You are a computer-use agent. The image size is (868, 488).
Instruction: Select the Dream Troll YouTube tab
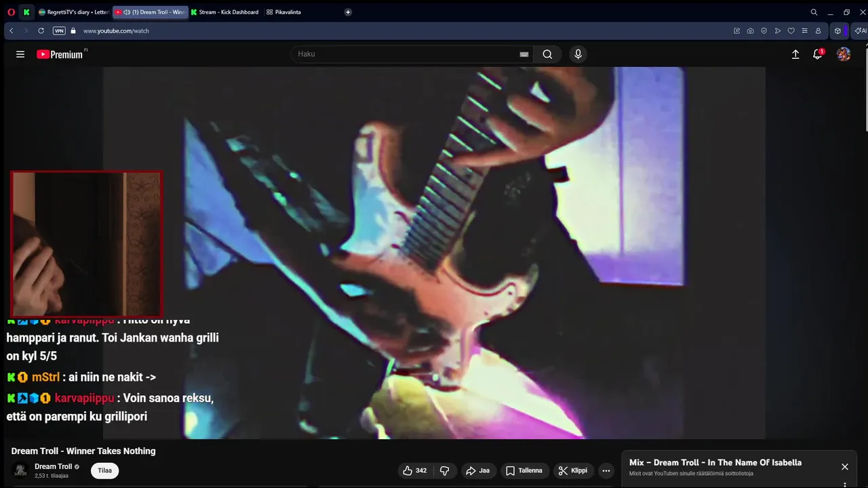[151, 12]
